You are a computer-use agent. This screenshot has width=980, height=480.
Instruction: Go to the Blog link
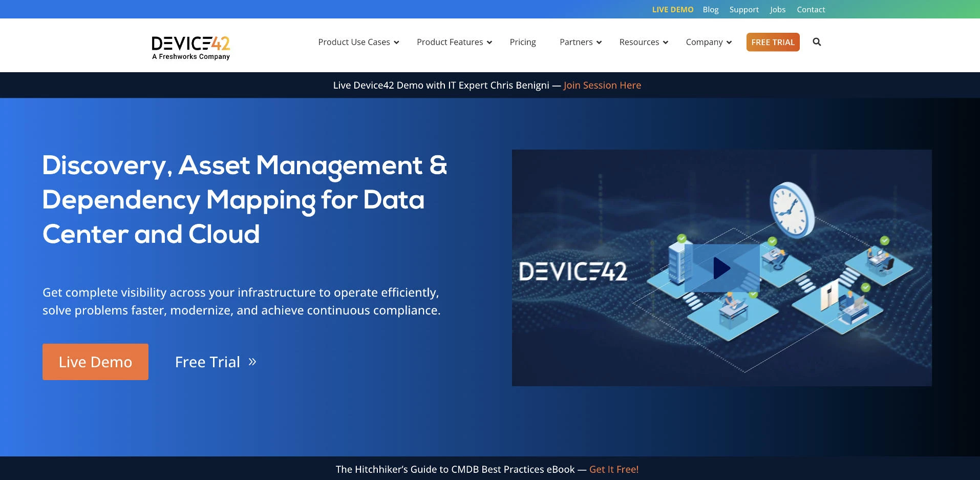[710, 9]
